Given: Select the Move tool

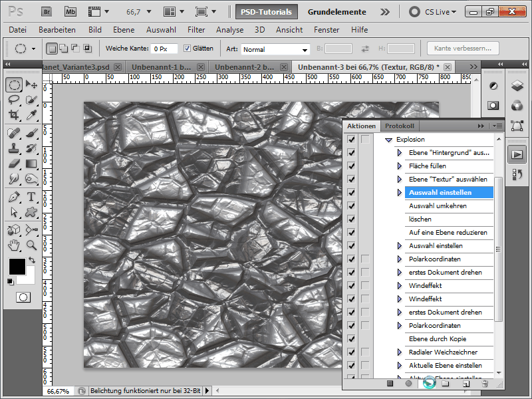Looking at the screenshot, I should coord(31,84).
